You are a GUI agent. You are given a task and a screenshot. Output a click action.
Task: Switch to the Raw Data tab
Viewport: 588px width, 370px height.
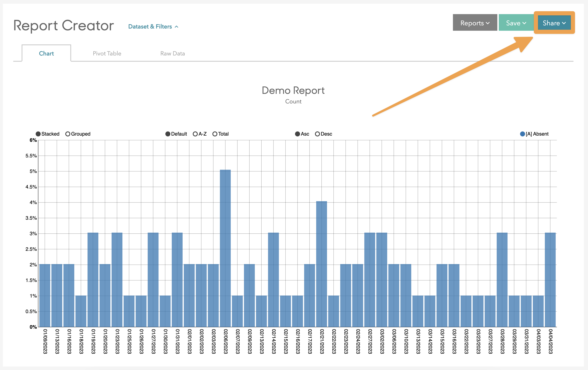pos(172,54)
